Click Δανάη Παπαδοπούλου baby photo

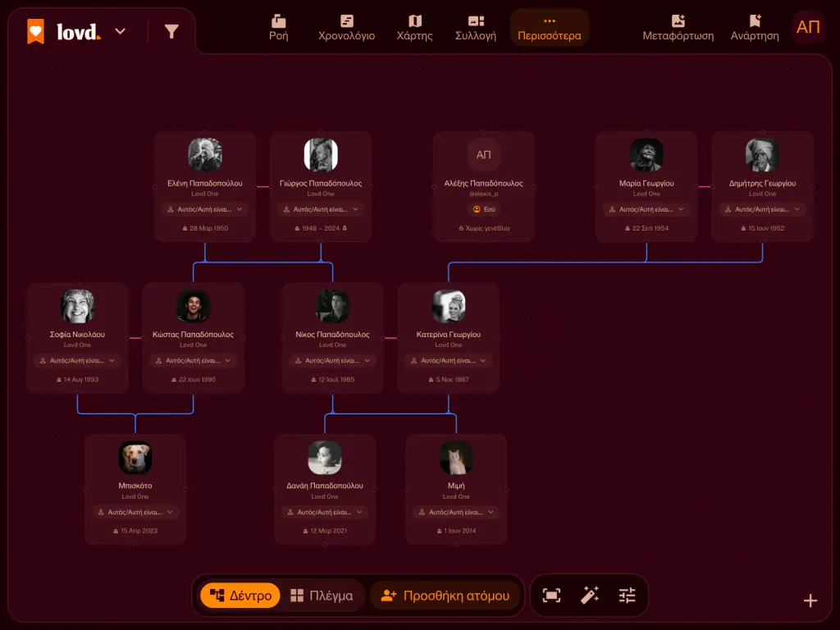pos(325,458)
